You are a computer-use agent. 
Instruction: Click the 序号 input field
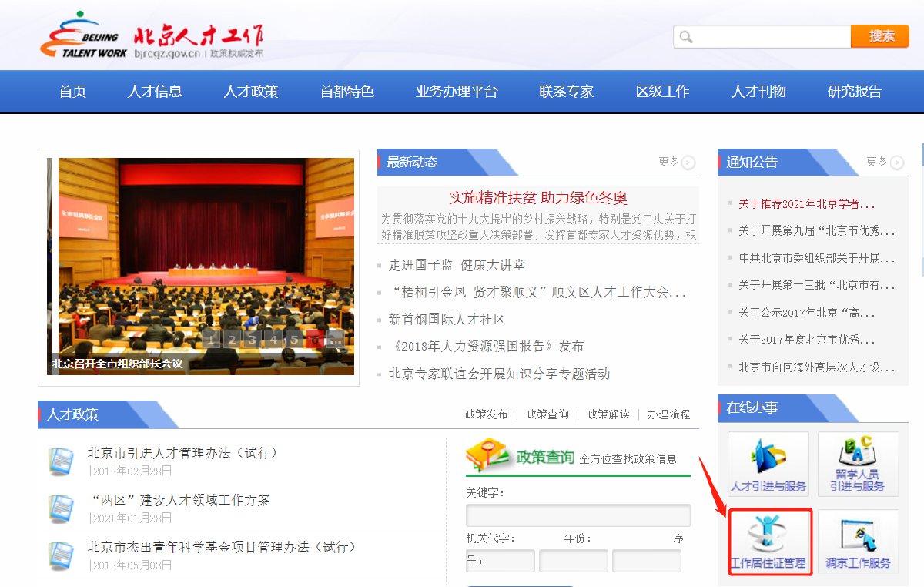coord(647,561)
